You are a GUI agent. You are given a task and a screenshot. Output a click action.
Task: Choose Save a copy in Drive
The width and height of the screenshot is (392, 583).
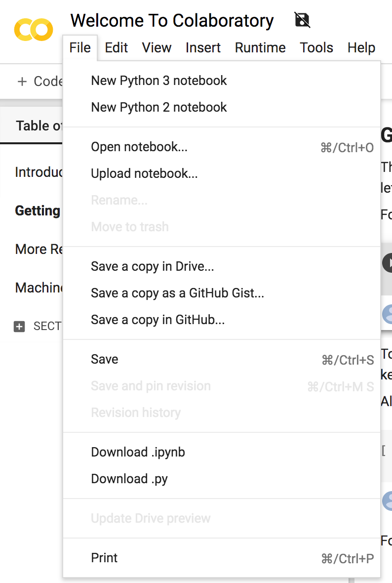point(152,266)
